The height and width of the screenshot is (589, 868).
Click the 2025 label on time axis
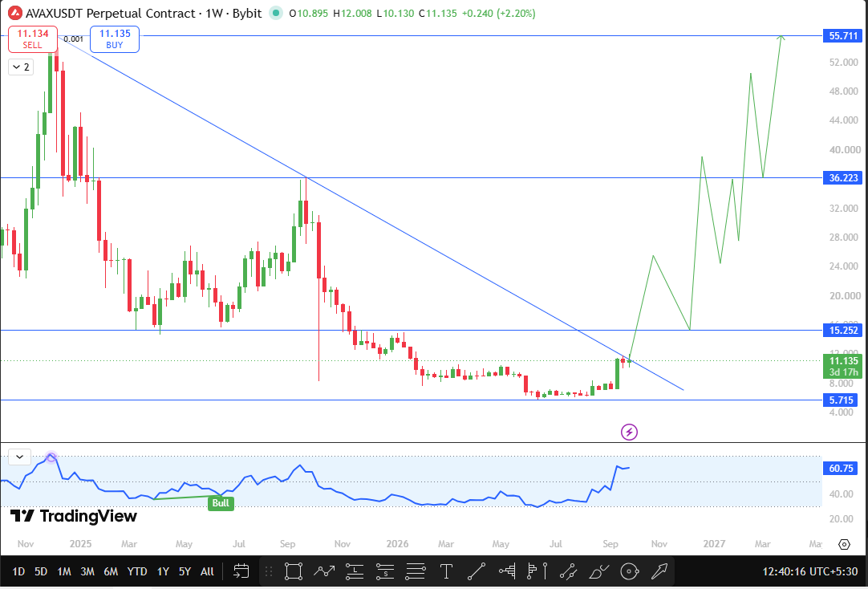click(x=80, y=544)
